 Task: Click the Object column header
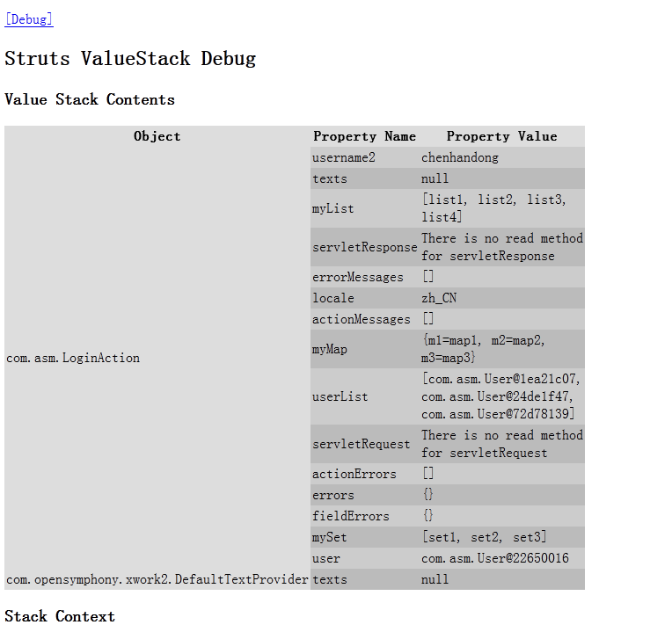tap(157, 136)
